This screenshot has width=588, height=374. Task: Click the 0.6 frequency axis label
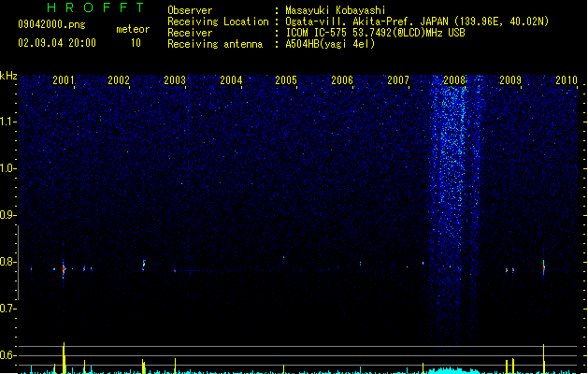pos(7,355)
